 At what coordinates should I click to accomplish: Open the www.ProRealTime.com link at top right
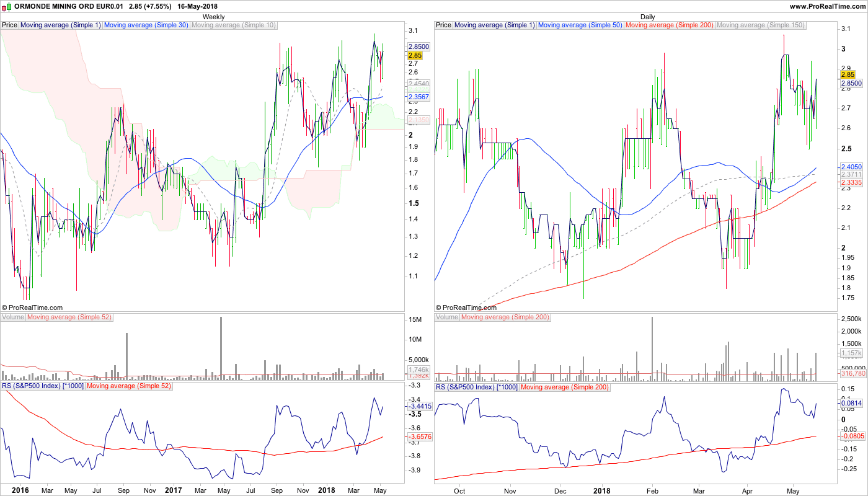(828, 6)
